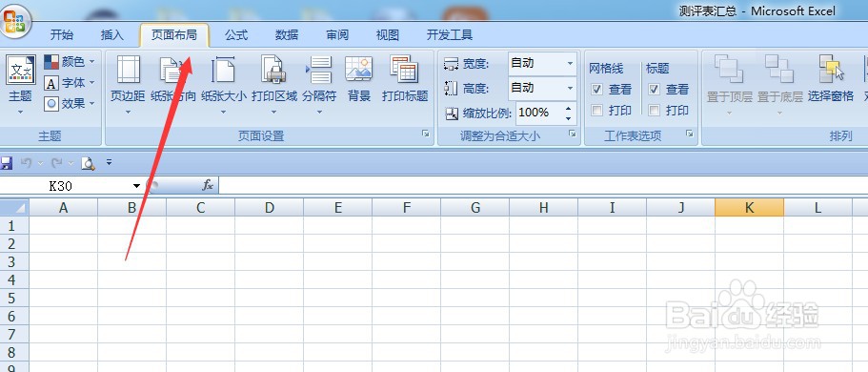Increase the 缩放比例 scale with up arrow
Image resolution: width=868 pixels, height=372 pixels.
[569, 108]
